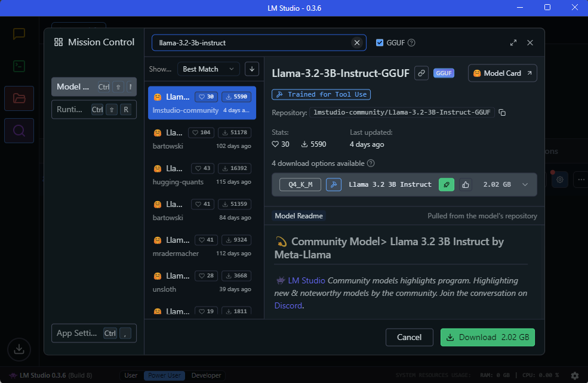
Task: Click the hugging face icon on unsloth result
Action: coord(158,276)
